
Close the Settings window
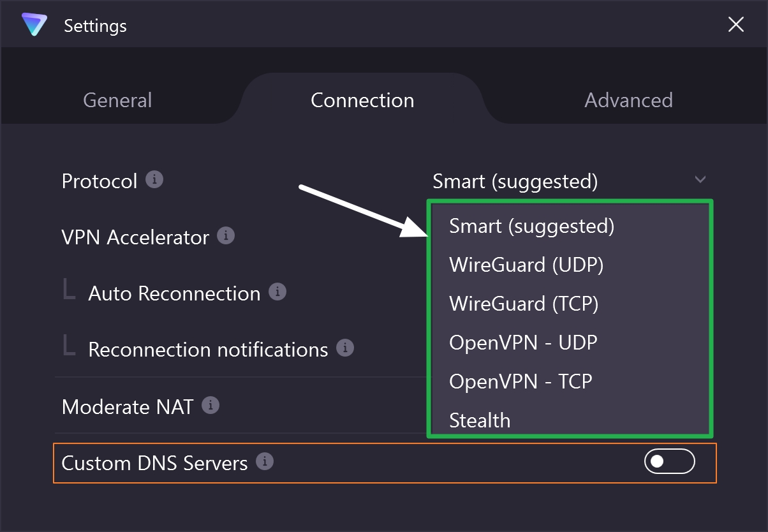pyautogui.click(x=735, y=25)
